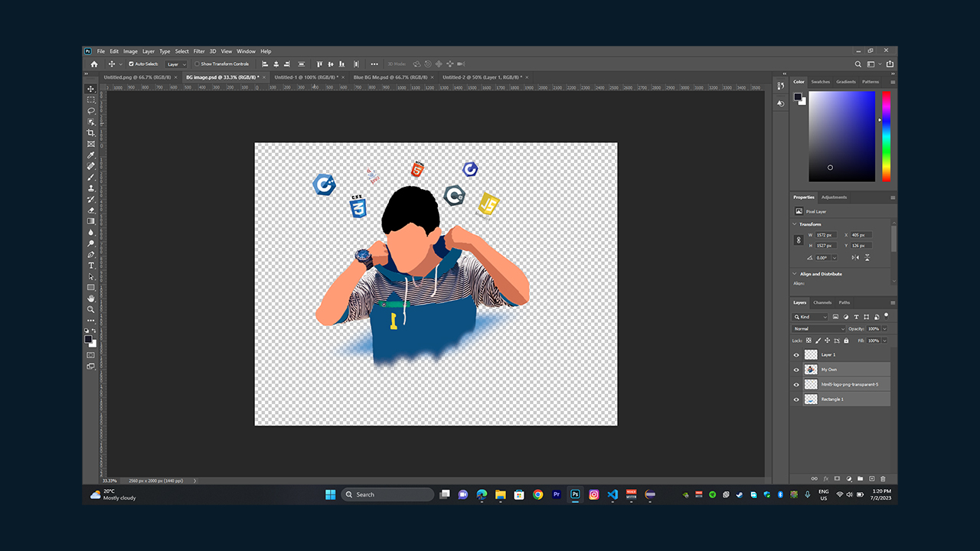Select the Crop tool
980x551 pixels.
click(x=91, y=132)
